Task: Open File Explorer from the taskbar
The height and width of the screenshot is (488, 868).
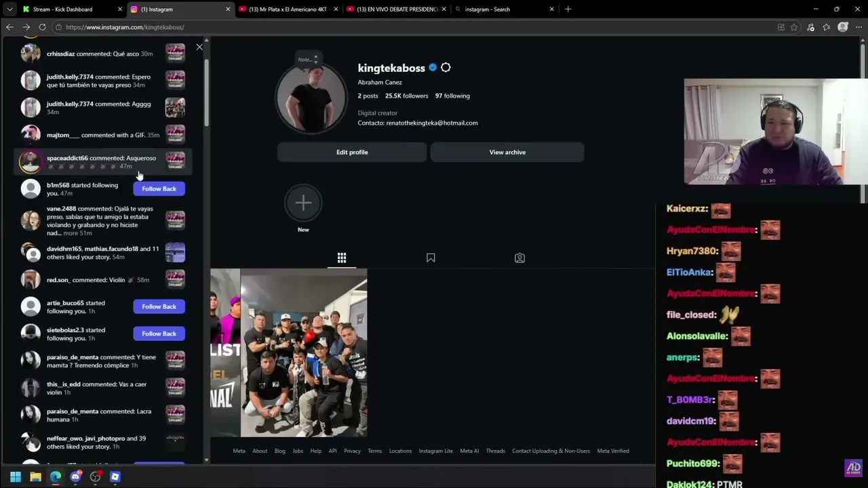Action: tap(35, 476)
